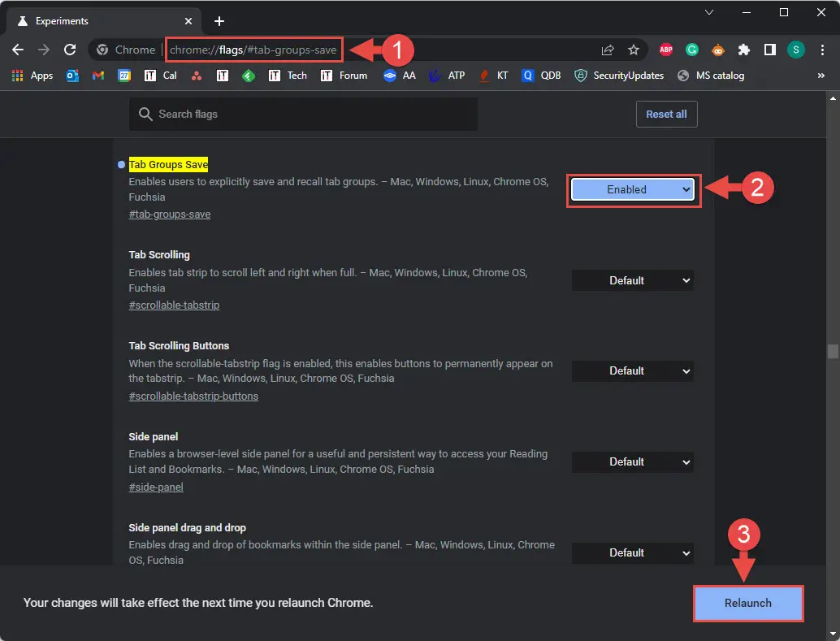Screen dimensions: 840x641
Task: Click the Chrome site info chip
Action: (126, 50)
